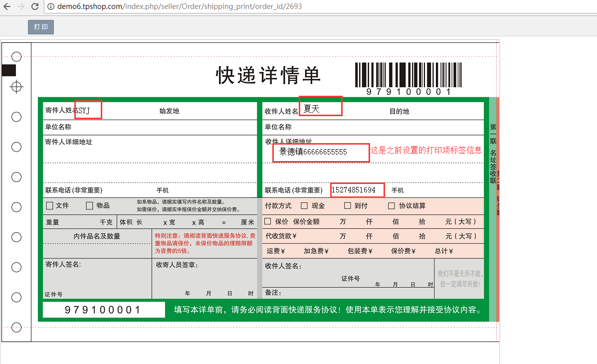The height and width of the screenshot is (364, 597).
Task: Select the recipient phone box 15274851694
Action: [x=357, y=190]
